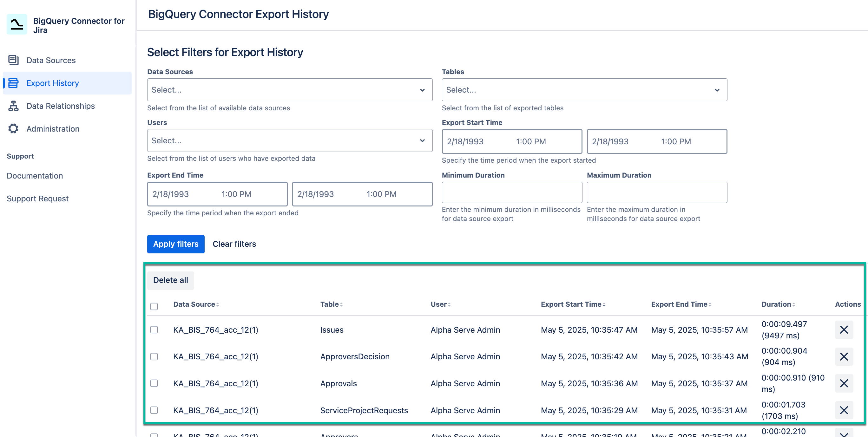
Task: Delete the Issues export entry via its X icon
Action: pyautogui.click(x=844, y=329)
